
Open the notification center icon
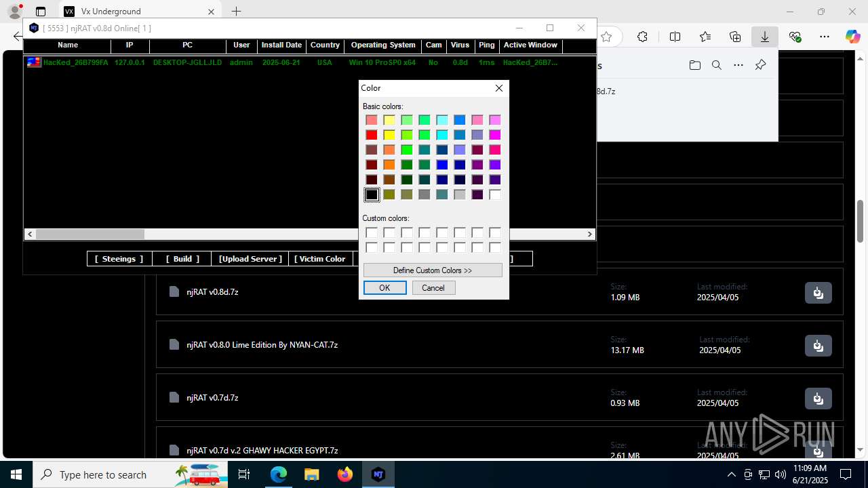click(x=846, y=474)
